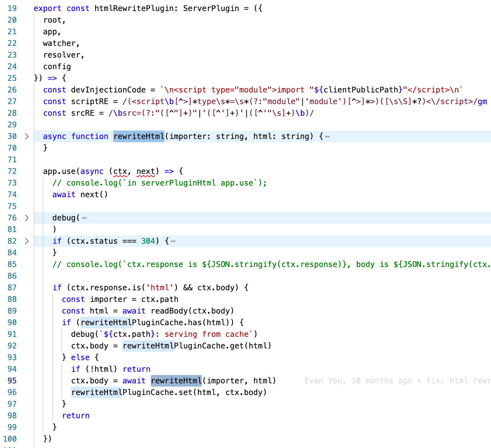Image resolution: width=491 pixels, height=448 pixels.
Task: Click rewriteHtmlPluginCache.has on line 90
Action: 141,323
